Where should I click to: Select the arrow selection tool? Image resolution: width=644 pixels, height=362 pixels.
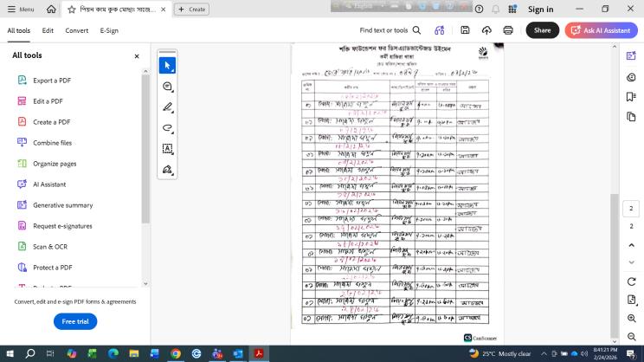pos(168,65)
